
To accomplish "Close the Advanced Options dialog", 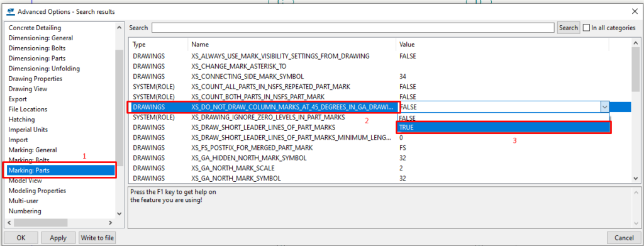I will [x=634, y=11].
